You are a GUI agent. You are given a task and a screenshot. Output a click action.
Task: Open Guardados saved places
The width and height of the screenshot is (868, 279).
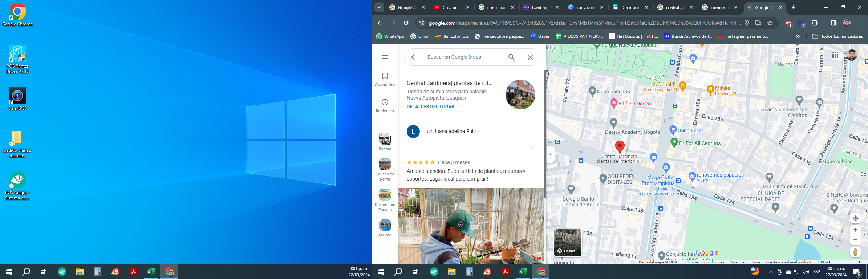385,79
